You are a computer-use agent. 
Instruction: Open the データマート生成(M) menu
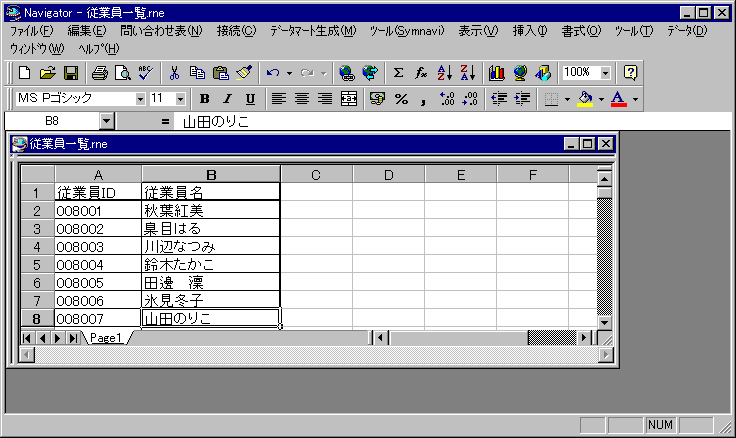click(313, 31)
